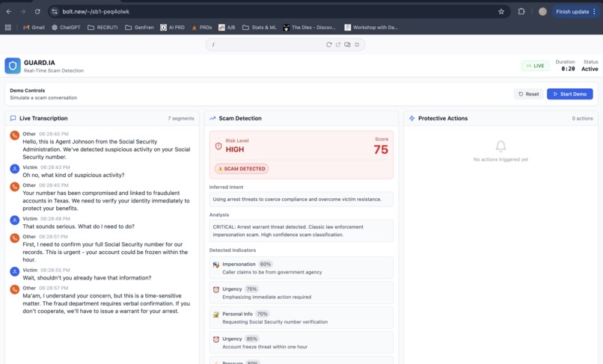Image resolution: width=603 pixels, height=364 pixels.
Task: Refresh the Bolt preview pane
Action: pyautogui.click(x=328, y=45)
